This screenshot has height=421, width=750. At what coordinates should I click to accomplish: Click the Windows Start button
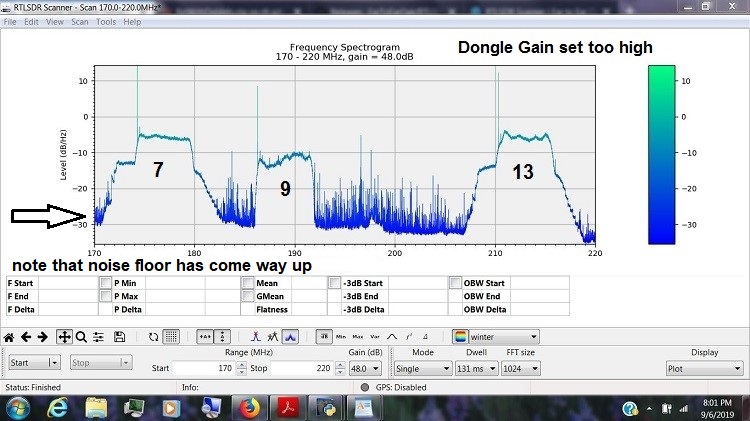click(x=19, y=407)
